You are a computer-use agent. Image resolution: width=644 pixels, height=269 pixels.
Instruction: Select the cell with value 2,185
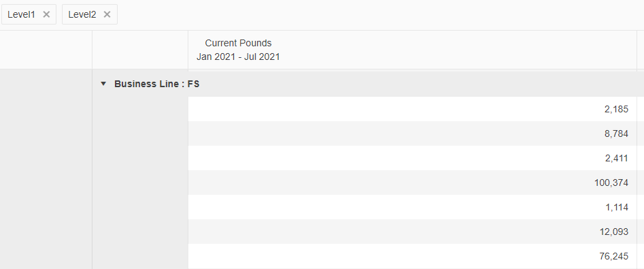412,109
